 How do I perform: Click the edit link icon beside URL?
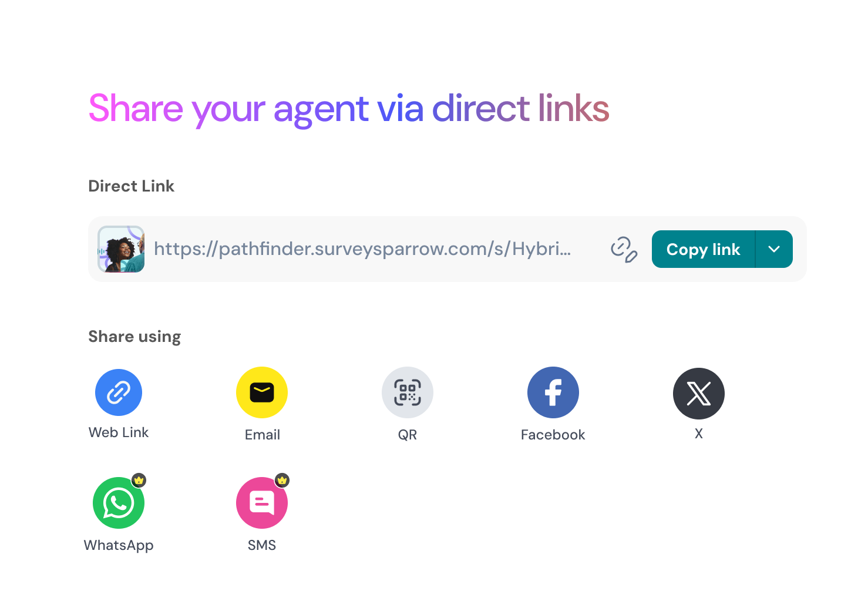point(624,249)
